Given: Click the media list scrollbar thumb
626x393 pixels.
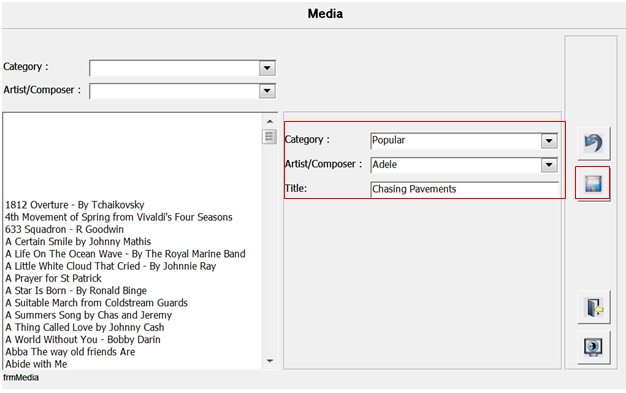Looking at the screenshot, I should pos(269,137).
